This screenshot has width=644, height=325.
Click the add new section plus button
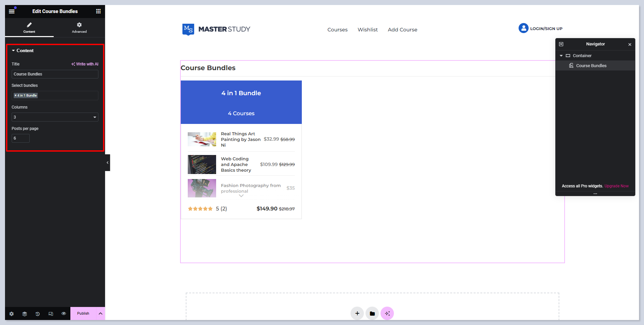(x=357, y=313)
